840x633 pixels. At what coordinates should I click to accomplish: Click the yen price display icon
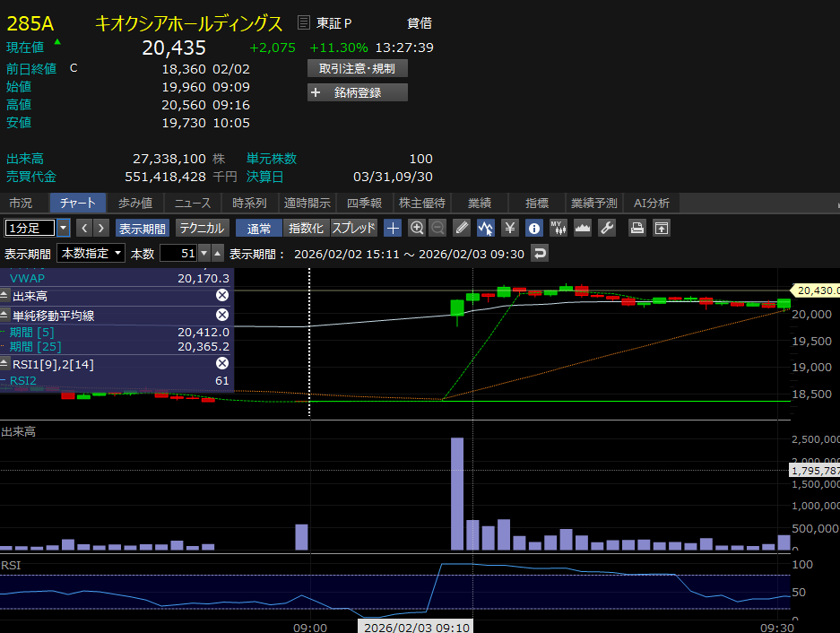(509, 228)
